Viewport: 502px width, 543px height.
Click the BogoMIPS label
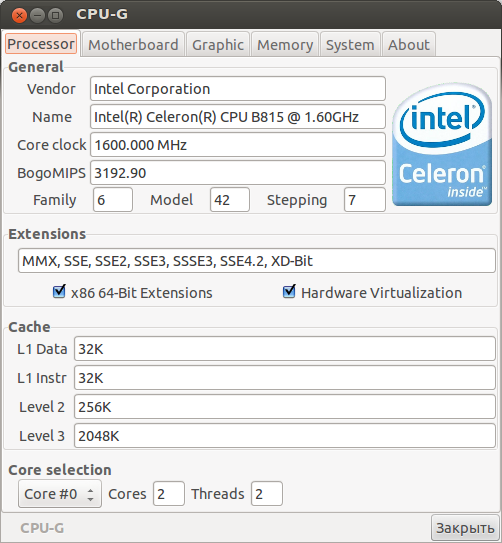(51, 173)
